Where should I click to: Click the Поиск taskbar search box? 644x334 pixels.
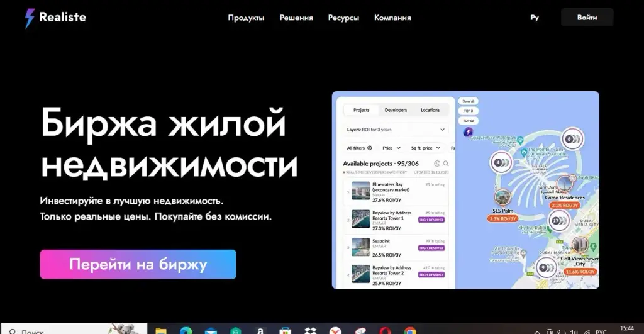pyautogui.click(x=74, y=329)
